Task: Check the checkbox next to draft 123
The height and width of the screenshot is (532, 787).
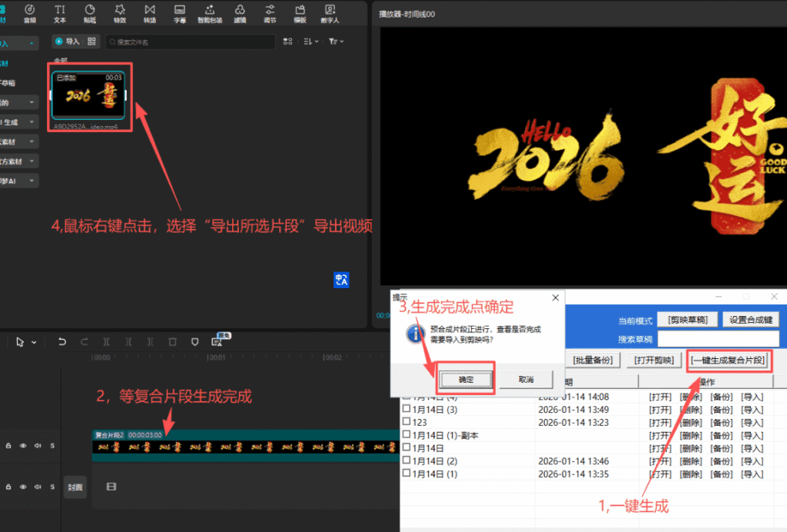Action: [x=407, y=422]
